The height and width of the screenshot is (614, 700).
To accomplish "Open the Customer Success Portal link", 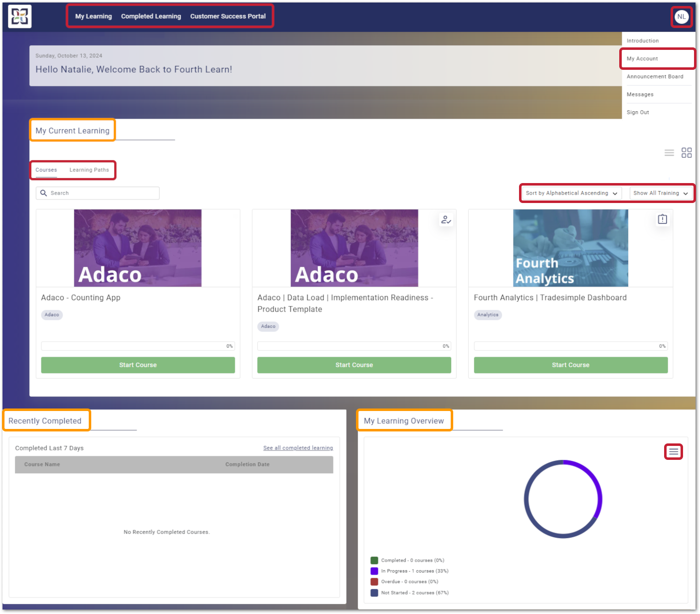I will click(x=228, y=16).
